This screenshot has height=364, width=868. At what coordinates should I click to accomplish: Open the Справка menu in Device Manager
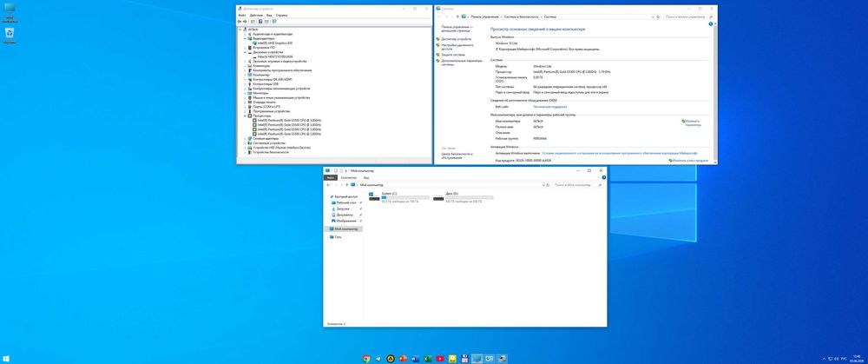tap(281, 15)
